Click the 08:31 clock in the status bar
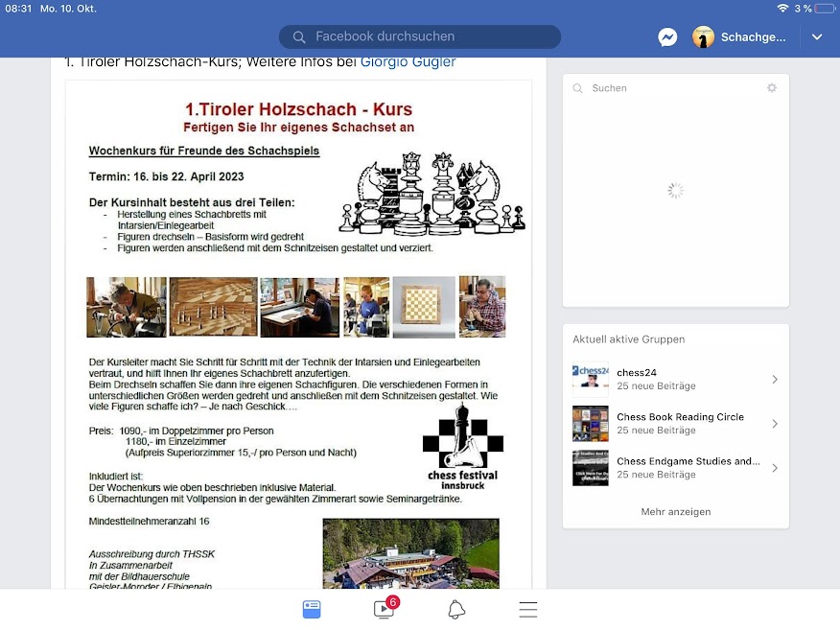Image resolution: width=840 pixels, height=630 pixels. click(18, 9)
